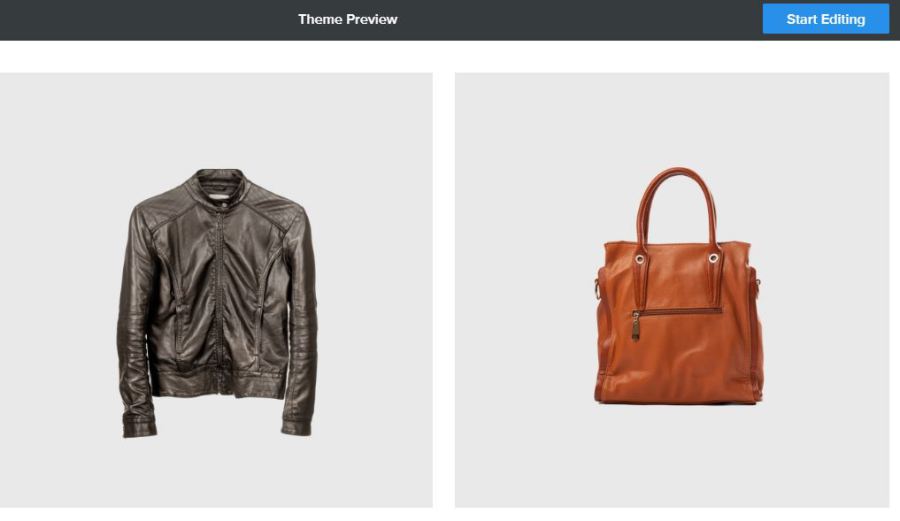900x521 pixels.
Task: Click the jacket's center front zipper
Action: (x=220, y=298)
